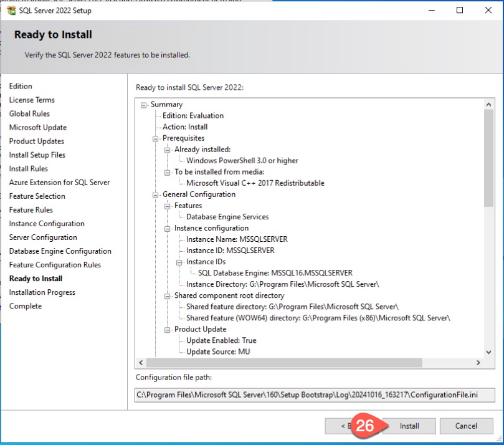Select the Database Engine Services tree item
This screenshot has width=504, height=445.
(x=227, y=217)
